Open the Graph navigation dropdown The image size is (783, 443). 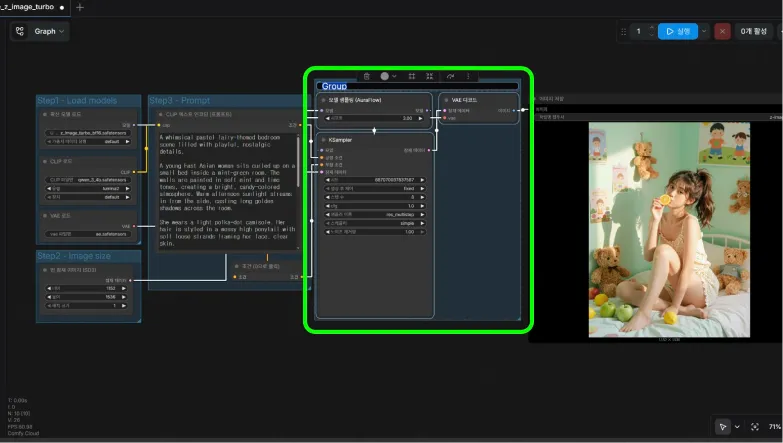[x=39, y=31]
